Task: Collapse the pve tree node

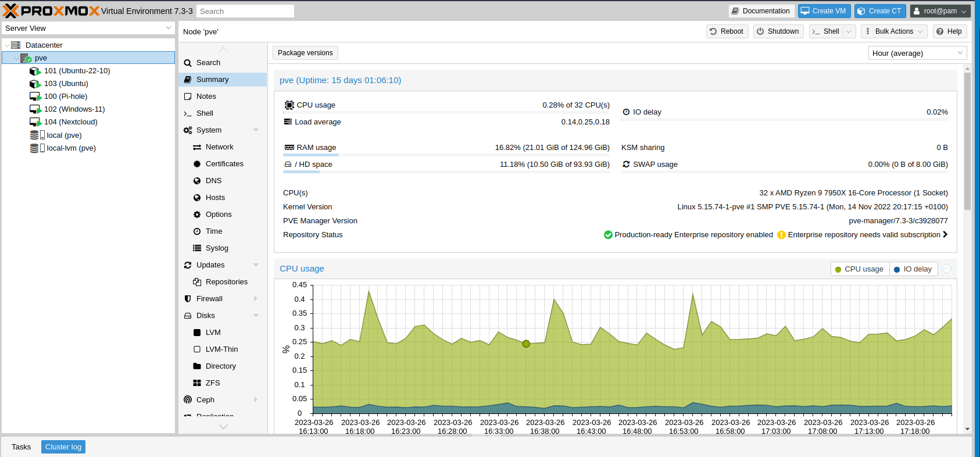Action: pos(16,58)
